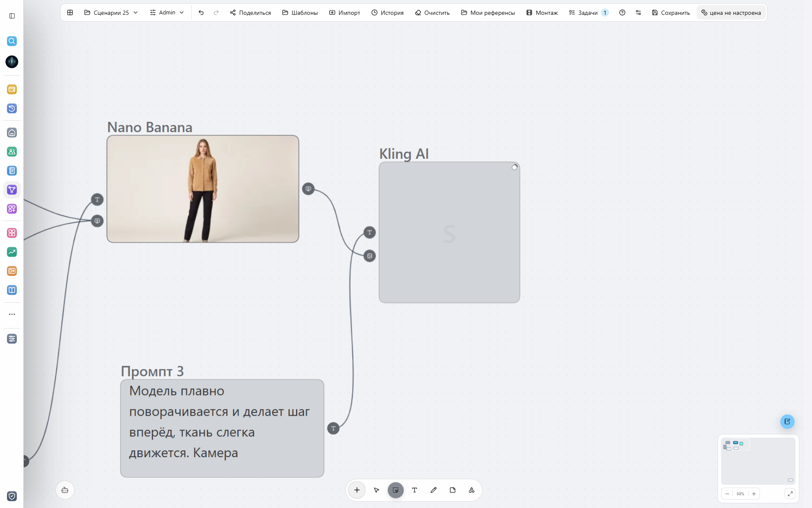Zoom out with the minus button

[x=727, y=494]
